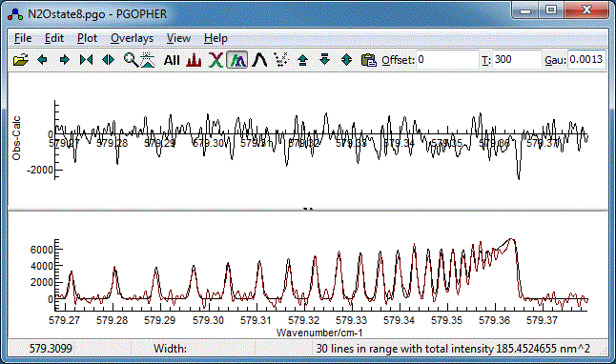Click the up-down double arrow icon
The height and width of the screenshot is (364, 616).
[346, 60]
